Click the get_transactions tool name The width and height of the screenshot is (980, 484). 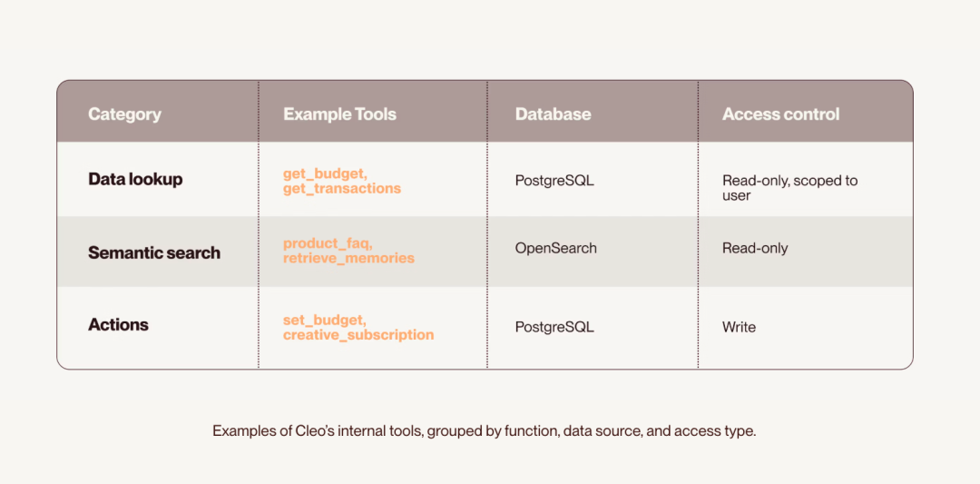342,188
